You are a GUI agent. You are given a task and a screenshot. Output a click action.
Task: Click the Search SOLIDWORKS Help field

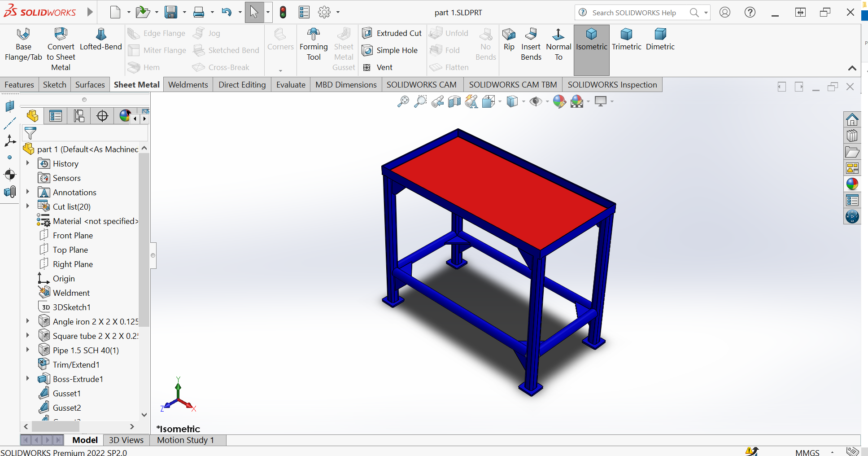pyautogui.click(x=634, y=13)
